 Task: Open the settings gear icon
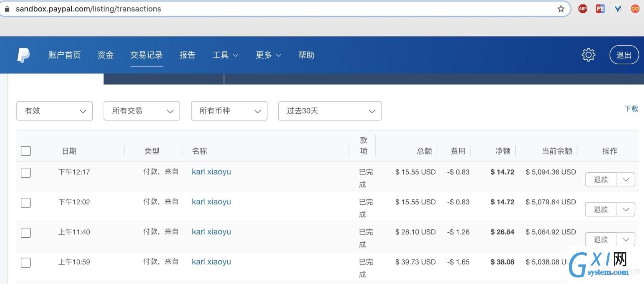588,55
